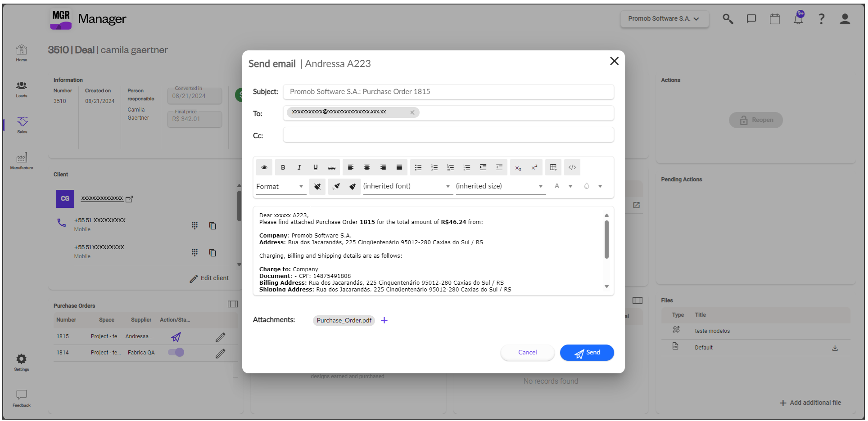
Task: Cancel the email dialog
Action: pos(528,353)
